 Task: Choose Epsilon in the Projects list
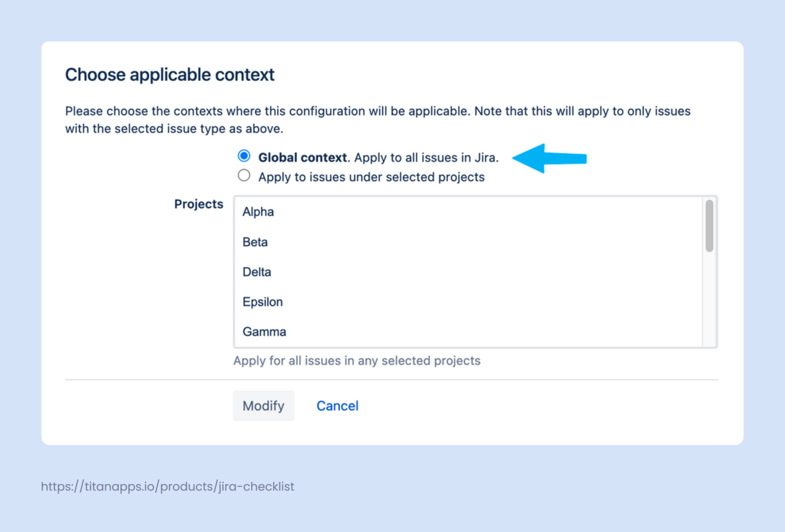[262, 302]
